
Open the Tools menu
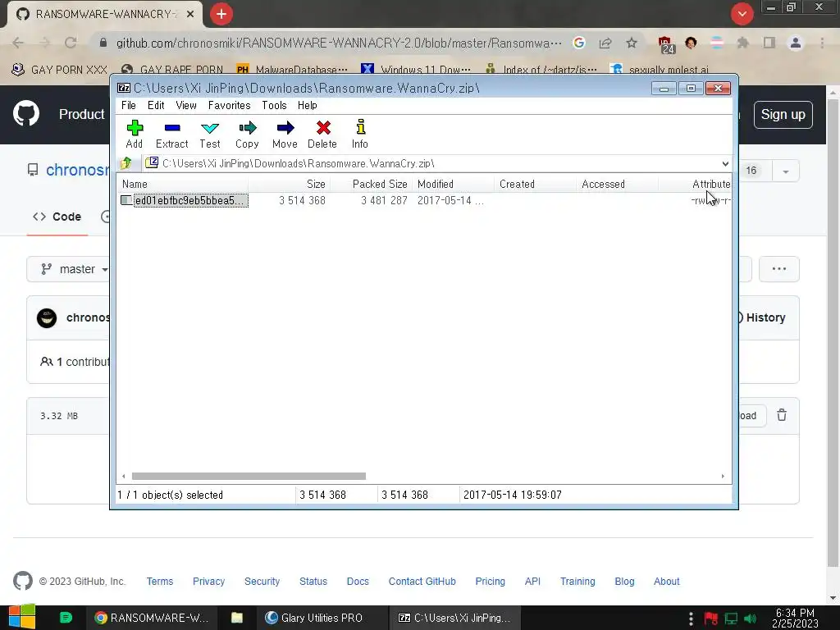pyautogui.click(x=274, y=105)
